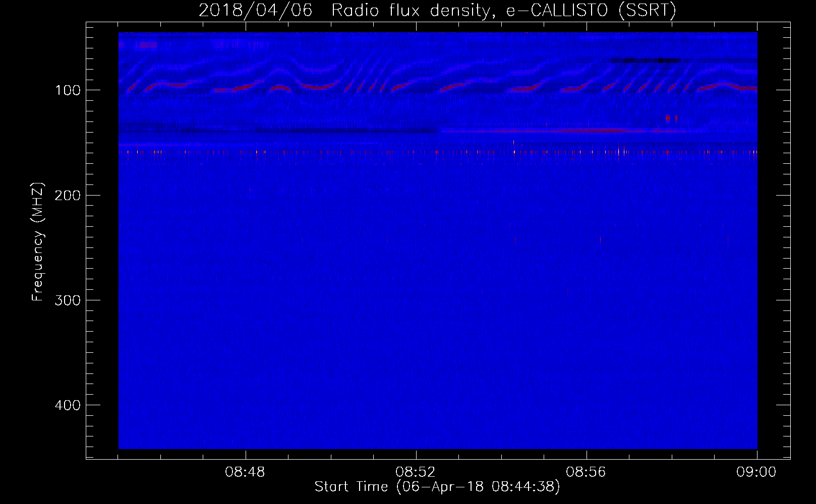This screenshot has width=816, height=504.
Task: Click the 08:56 time tick label
Action: tap(586, 472)
